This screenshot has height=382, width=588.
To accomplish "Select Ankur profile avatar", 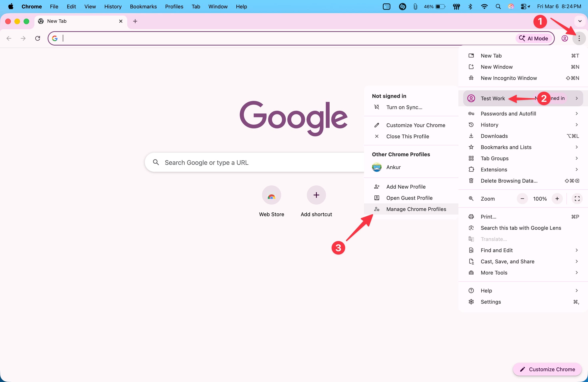I will tap(377, 167).
